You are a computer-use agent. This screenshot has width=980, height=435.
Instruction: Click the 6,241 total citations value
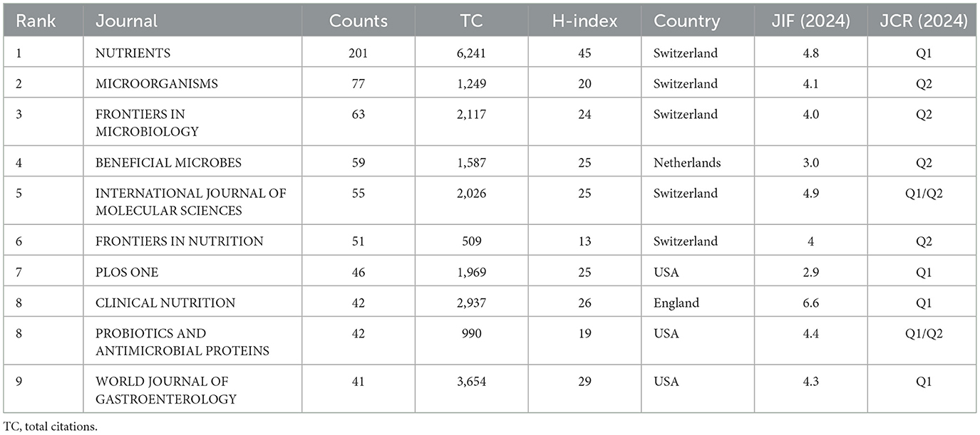point(471,53)
